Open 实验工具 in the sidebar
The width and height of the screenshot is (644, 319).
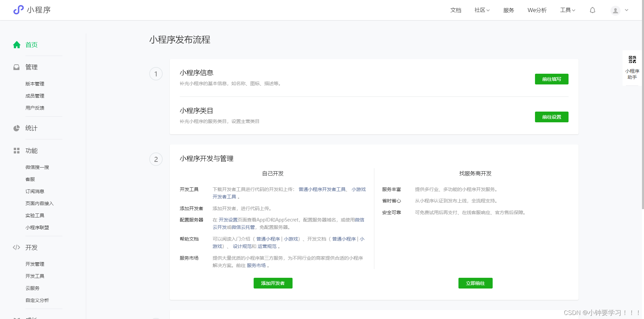pos(35,215)
